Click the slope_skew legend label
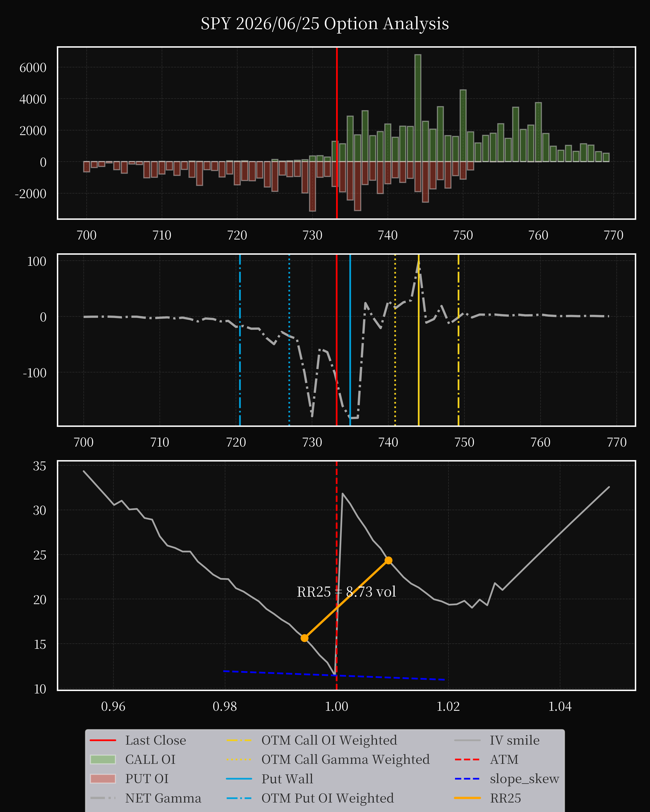This screenshot has width=650, height=812. (x=524, y=778)
